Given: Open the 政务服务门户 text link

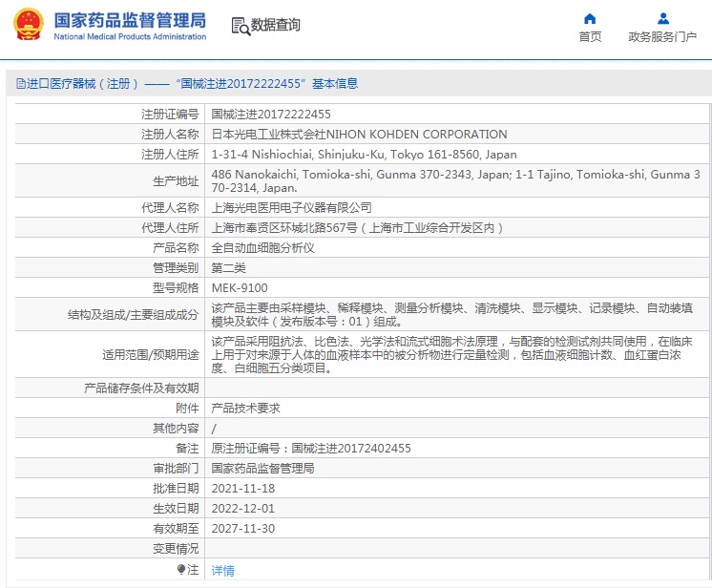Looking at the screenshot, I should tap(662, 37).
